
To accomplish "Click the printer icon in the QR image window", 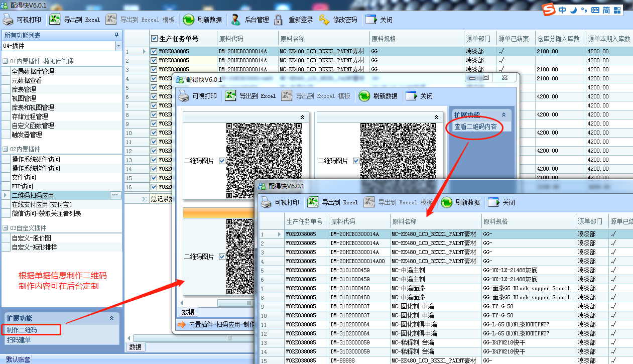I will tap(184, 96).
